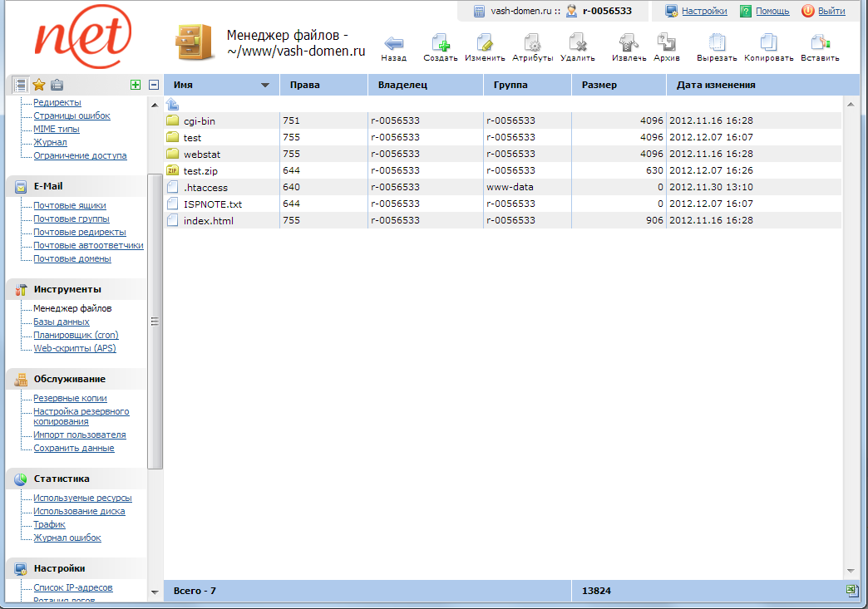
Task: Expand all menu sections with plus icon
Action: (136, 85)
